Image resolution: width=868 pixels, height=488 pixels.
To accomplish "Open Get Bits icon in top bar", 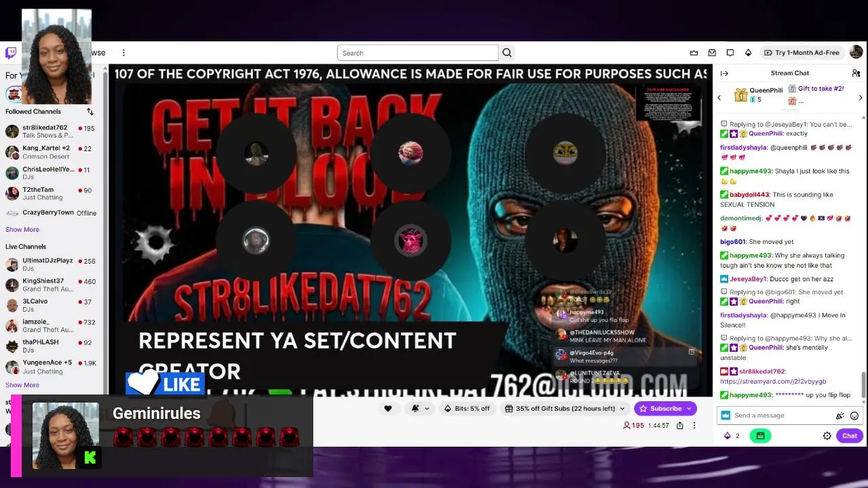I will point(748,53).
